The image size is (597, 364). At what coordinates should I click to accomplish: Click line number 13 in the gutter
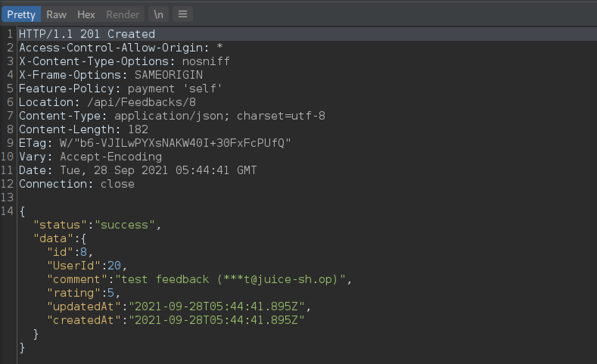(x=7, y=198)
